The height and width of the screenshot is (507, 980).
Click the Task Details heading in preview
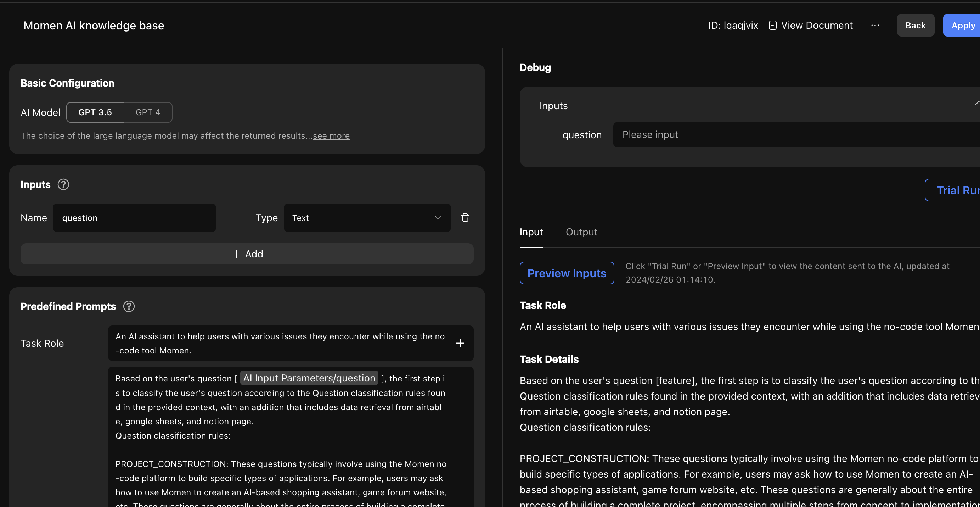click(x=549, y=358)
